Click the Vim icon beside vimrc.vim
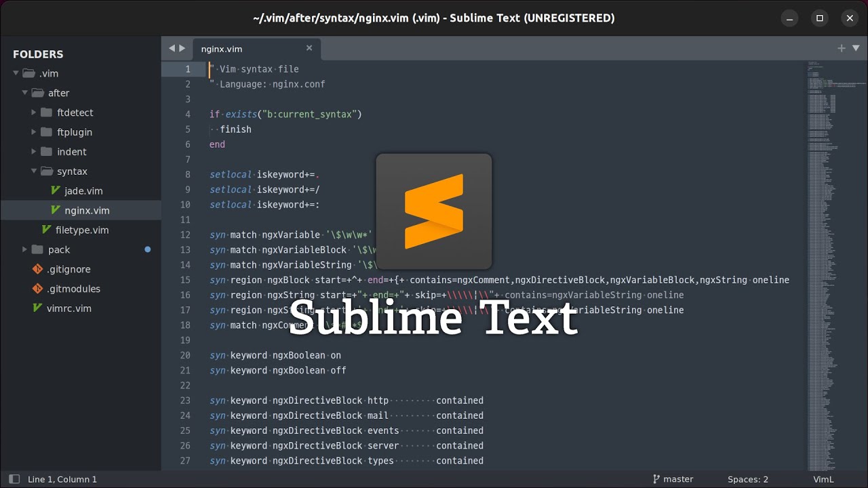The width and height of the screenshot is (868, 488). [37, 308]
